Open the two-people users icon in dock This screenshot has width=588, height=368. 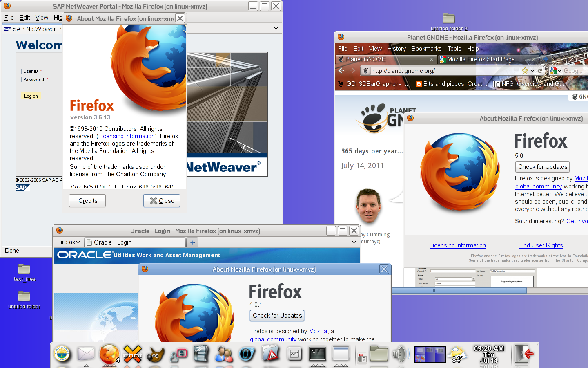tap(224, 354)
